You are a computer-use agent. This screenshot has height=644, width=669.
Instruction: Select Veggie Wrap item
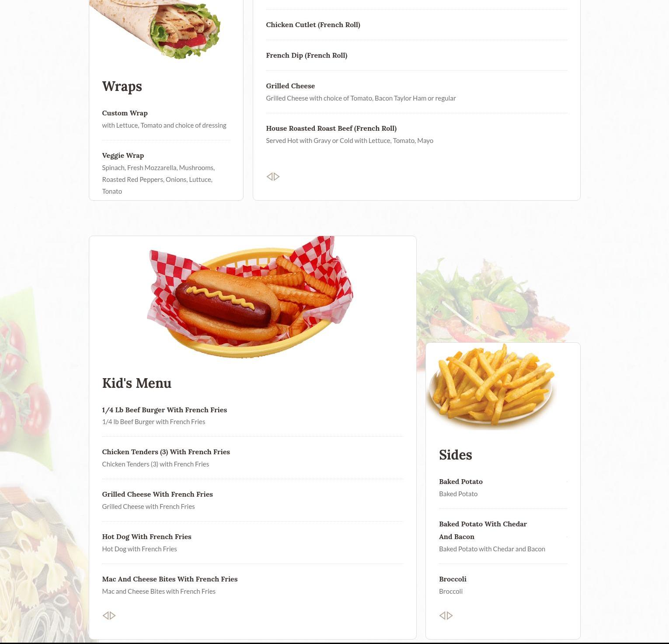(x=166, y=173)
